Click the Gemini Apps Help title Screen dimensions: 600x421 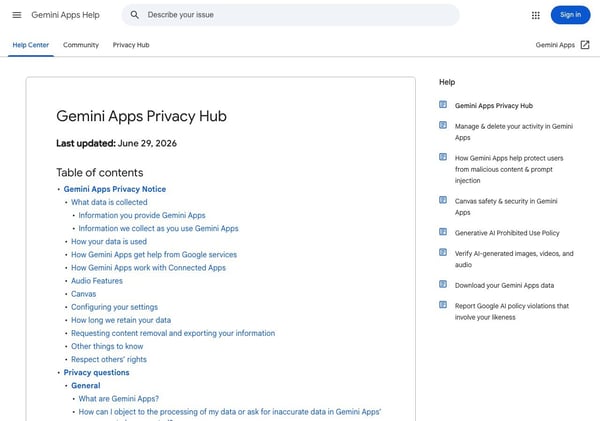coord(65,15)
